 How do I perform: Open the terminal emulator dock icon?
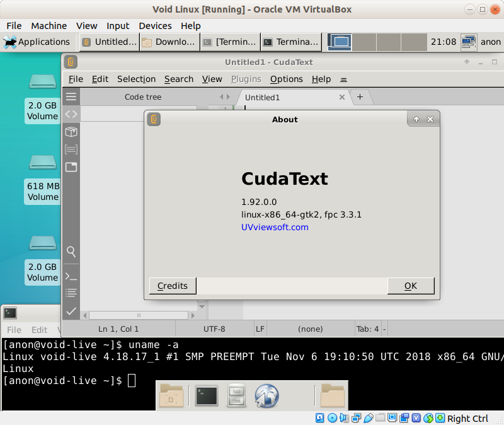206,396
